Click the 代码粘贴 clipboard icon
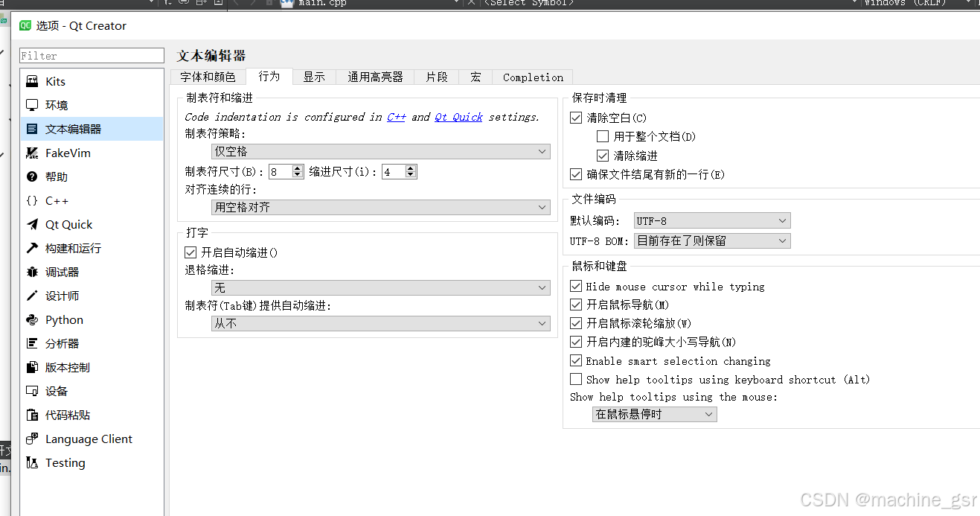The width and height of the screenshot is (980, 516). click(x=32, y=415)
